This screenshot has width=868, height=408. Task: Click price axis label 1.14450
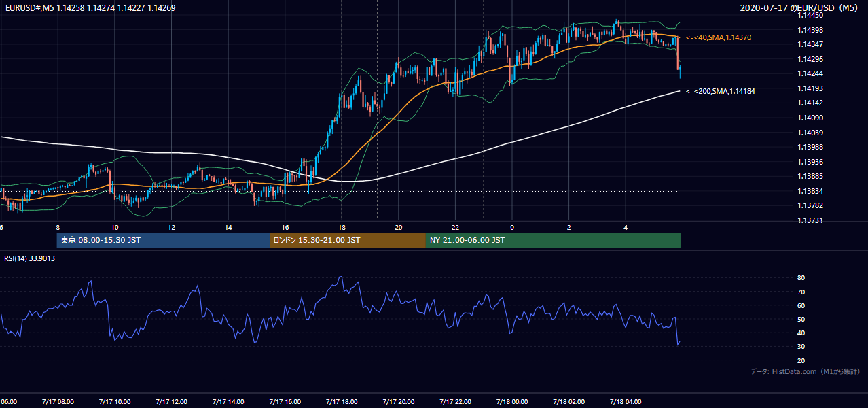tap(811, 15)
